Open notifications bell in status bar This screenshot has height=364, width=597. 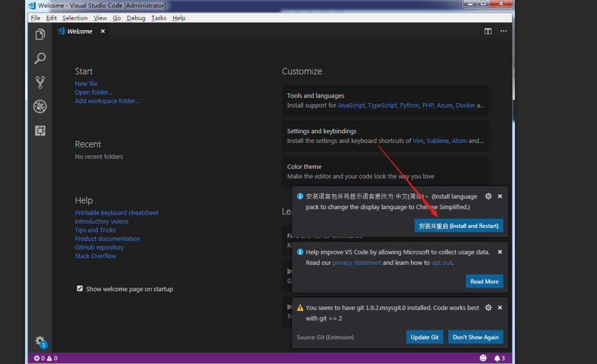coord(499,358)
